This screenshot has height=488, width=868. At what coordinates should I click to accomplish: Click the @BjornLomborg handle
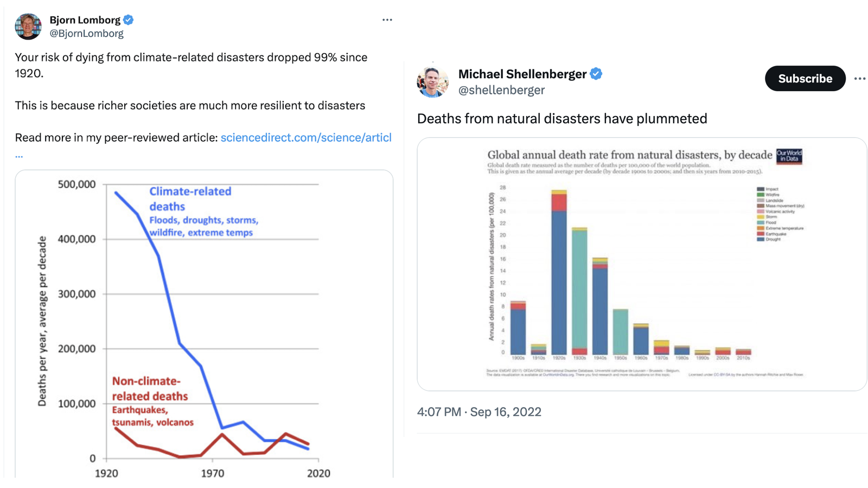click(87, 34)
